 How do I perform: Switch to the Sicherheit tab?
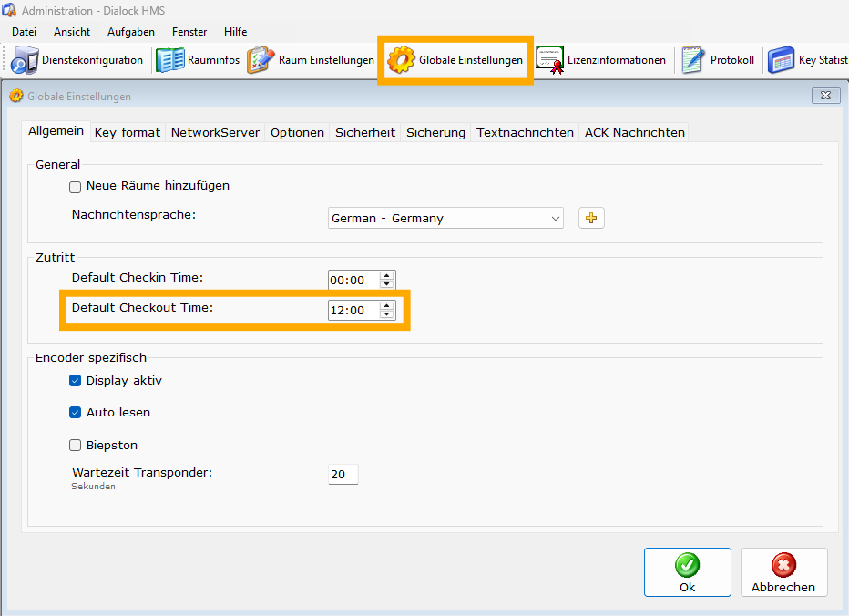click(x=364, y=132)
